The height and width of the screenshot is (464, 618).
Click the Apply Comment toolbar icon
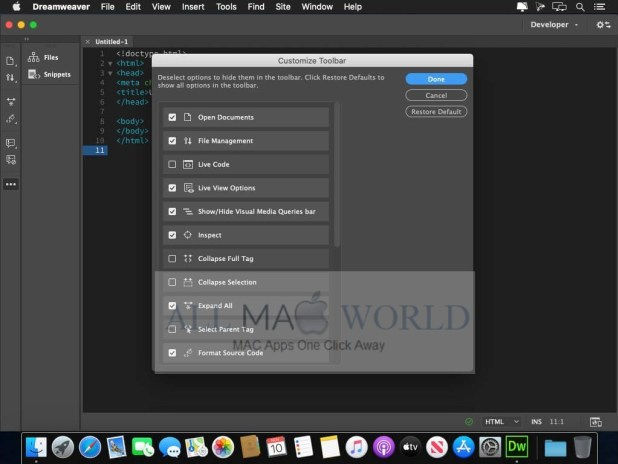(x=10, y=143)
